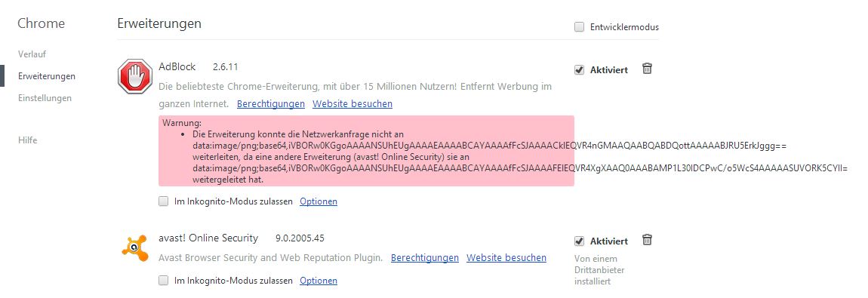Open AdBlock Optionen link
Viewport: 868px width, 298px height.
point(319,201)
